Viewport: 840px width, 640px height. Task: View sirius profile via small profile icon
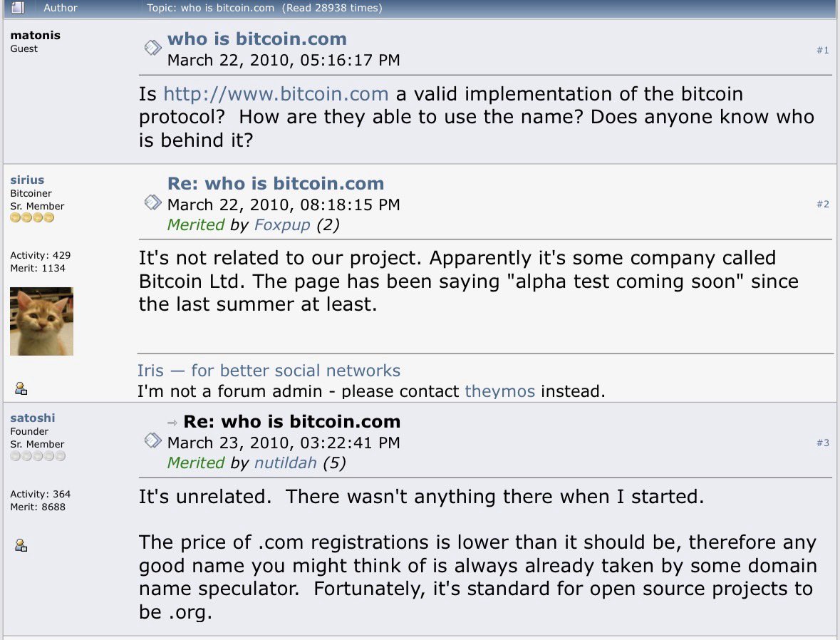point(21,388)
